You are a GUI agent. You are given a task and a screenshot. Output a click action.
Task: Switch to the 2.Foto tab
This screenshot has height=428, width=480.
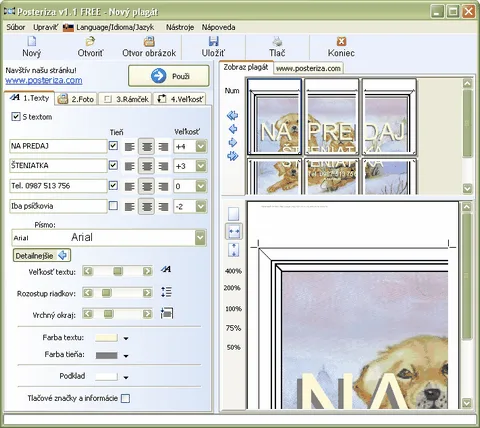click(76, 99)
